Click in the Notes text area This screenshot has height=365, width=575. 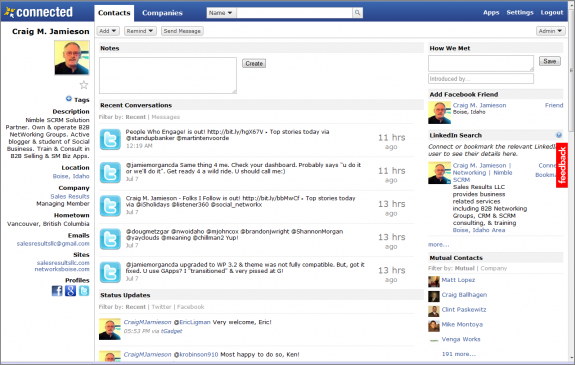[x=168, y=75]
